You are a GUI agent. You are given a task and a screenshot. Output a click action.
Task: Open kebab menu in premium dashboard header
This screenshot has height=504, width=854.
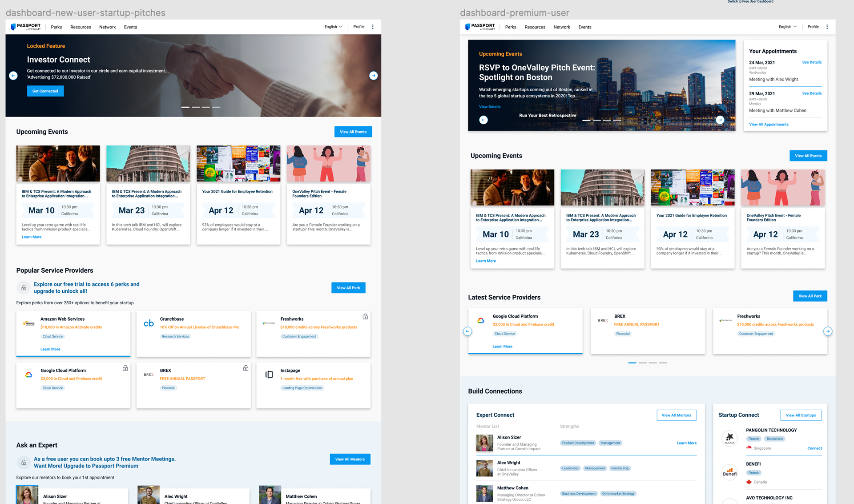pyautogui.click(x=827, y=27)
